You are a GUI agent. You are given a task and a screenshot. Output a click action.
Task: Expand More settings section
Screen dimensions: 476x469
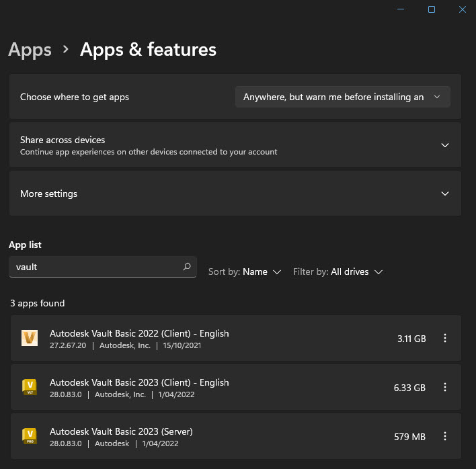point(444,194)
